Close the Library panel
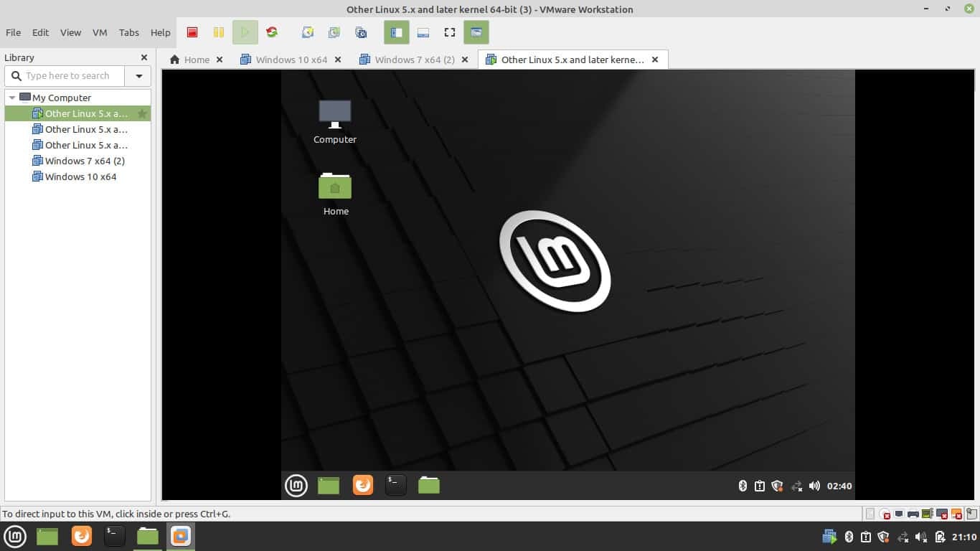This screenshot has height=551, width=980. tap(144, 57)
